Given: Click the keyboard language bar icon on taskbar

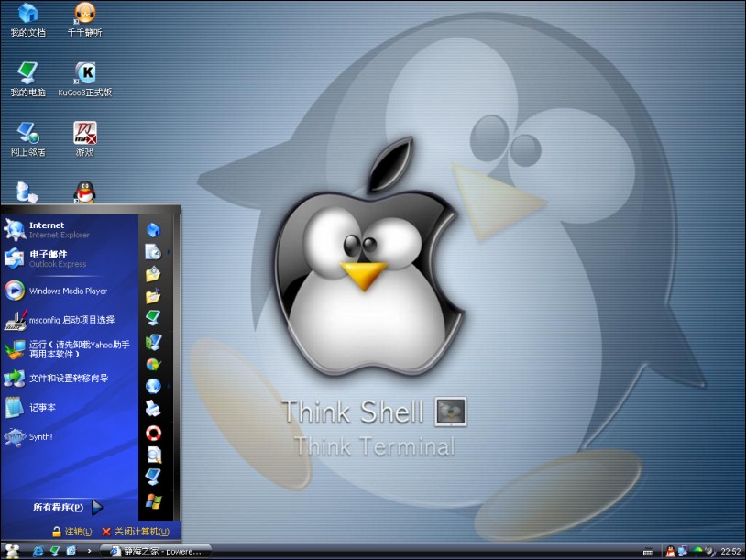Looking at the screenshot, I should [648, 552].
